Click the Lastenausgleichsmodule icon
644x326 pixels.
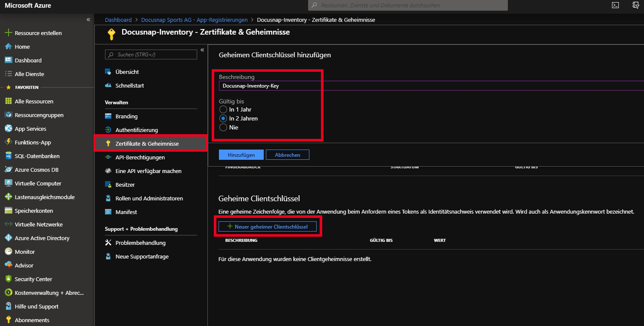coord(8,197)
